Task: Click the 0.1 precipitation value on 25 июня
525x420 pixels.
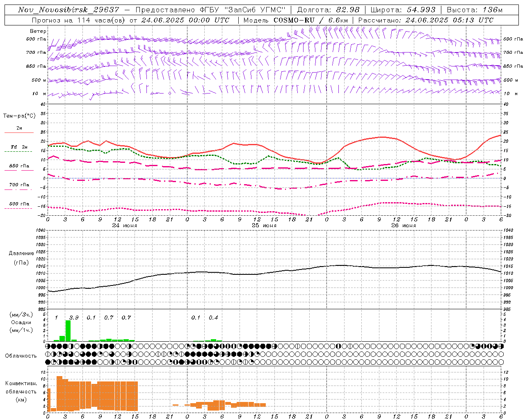Action: tap(196, 317)
